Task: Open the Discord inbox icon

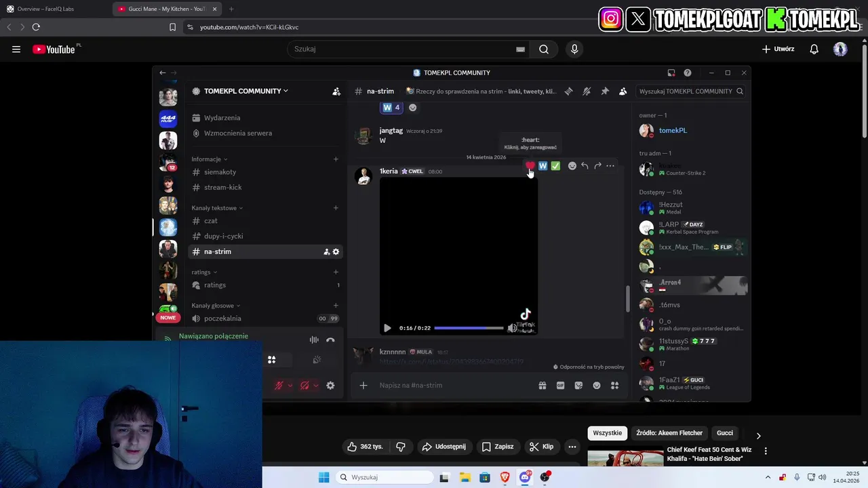Action: coord(671,73)
